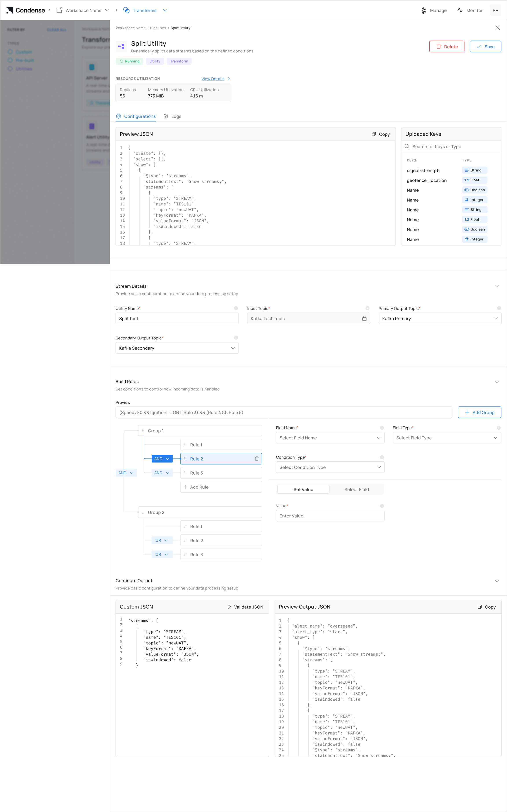The height and width of the screenshot is (812, 507).
Task: Click Validate JSON button
Action: tap(245, 607)
